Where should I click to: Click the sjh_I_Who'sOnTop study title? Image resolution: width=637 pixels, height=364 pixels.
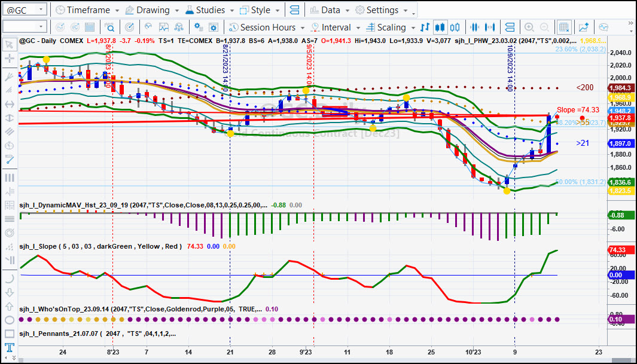point(140,309)
